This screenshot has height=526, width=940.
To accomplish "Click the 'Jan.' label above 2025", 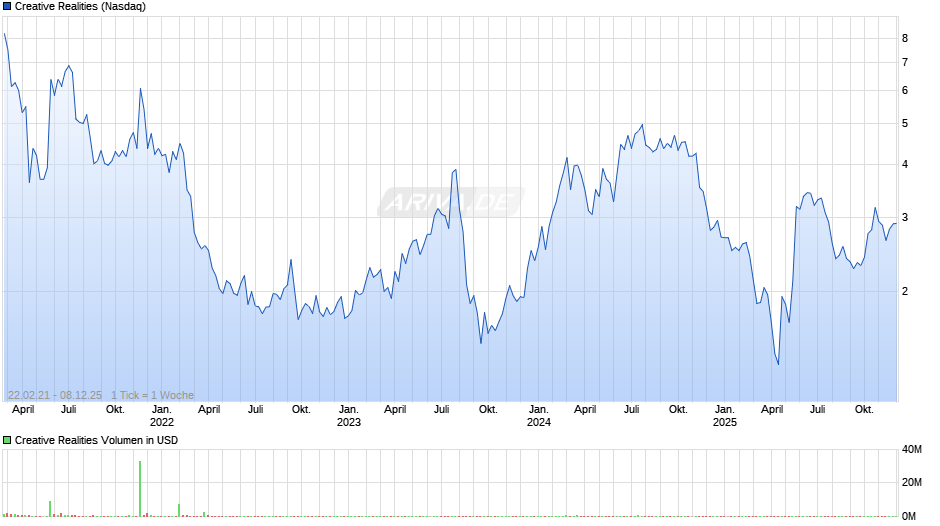I will click(x=725, y=410).
